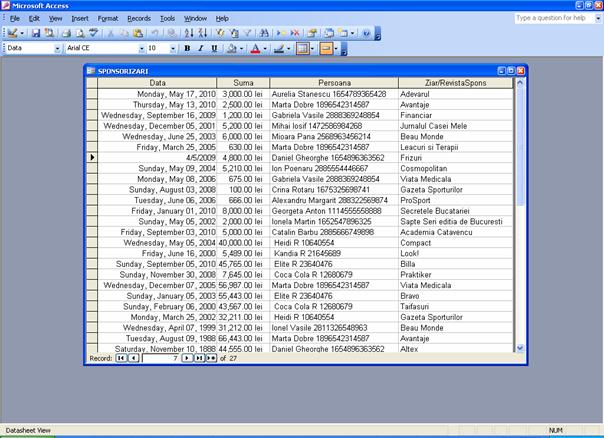Click the Suma column header
The width and height of the screenshot is (604, 438).
pyautogui.click(x=243, y=82)
